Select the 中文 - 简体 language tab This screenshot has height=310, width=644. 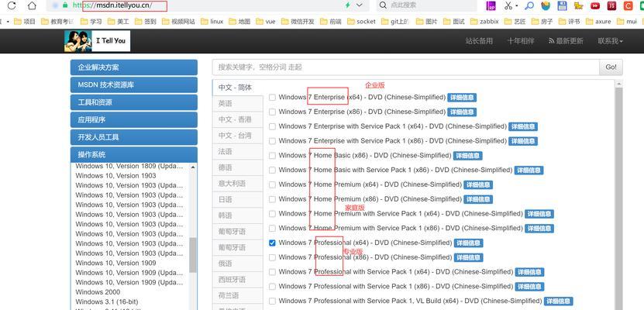[237, 88]
